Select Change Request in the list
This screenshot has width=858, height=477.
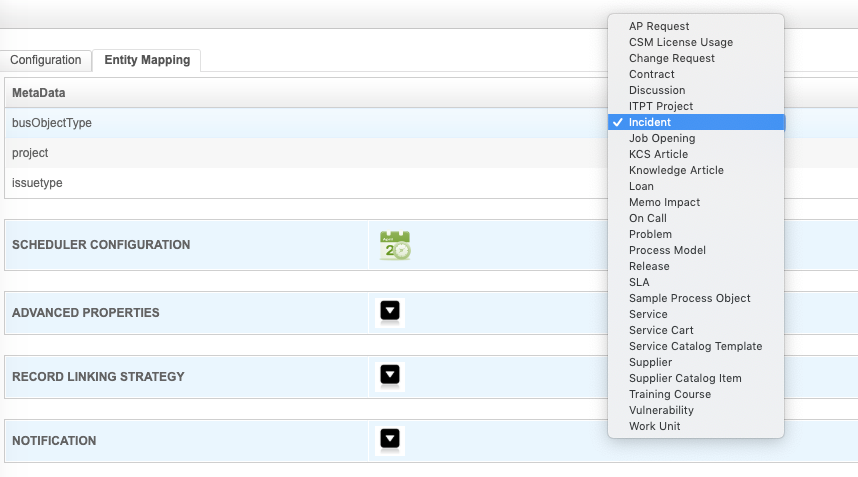[x=696, y=58]
